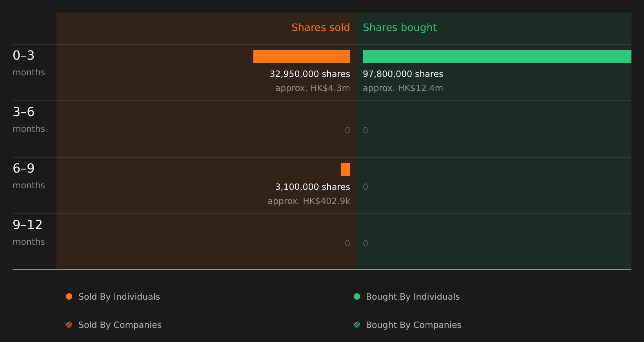Image resolution: width=644 pixels, height=342 pixels.
Task: Click the 97,800,000 shares value
Action: [403, 74]
